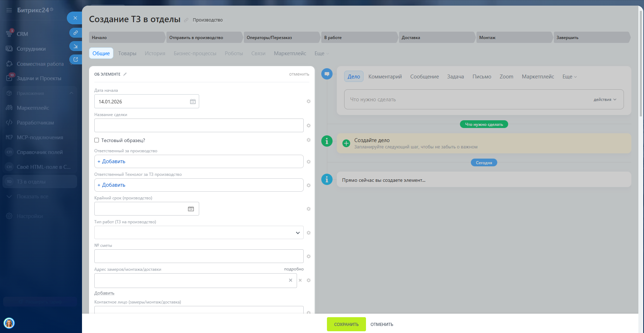Select the Комментарий tab in timeline
Image resolution: width=644 pixels, height=333 pixels.
pos(385,77)
